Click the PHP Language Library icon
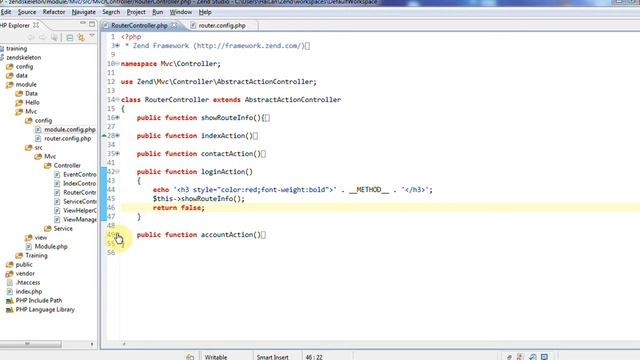This screenshot has height=360, width=640. pos(9,309)
